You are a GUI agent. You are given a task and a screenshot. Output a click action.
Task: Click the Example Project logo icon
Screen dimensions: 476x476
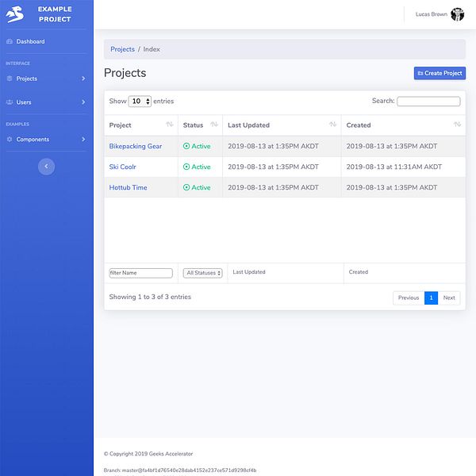pos(15,14)
